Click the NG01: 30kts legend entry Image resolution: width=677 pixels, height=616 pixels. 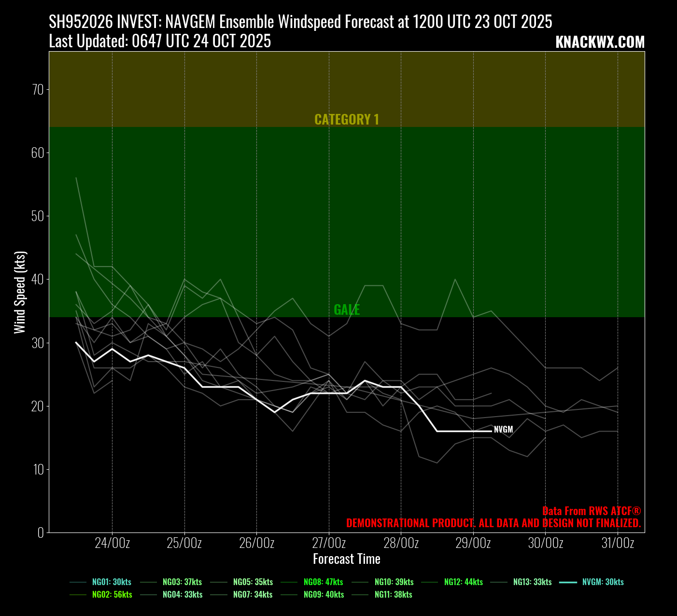pyautogui.click(x=112, y=582)
